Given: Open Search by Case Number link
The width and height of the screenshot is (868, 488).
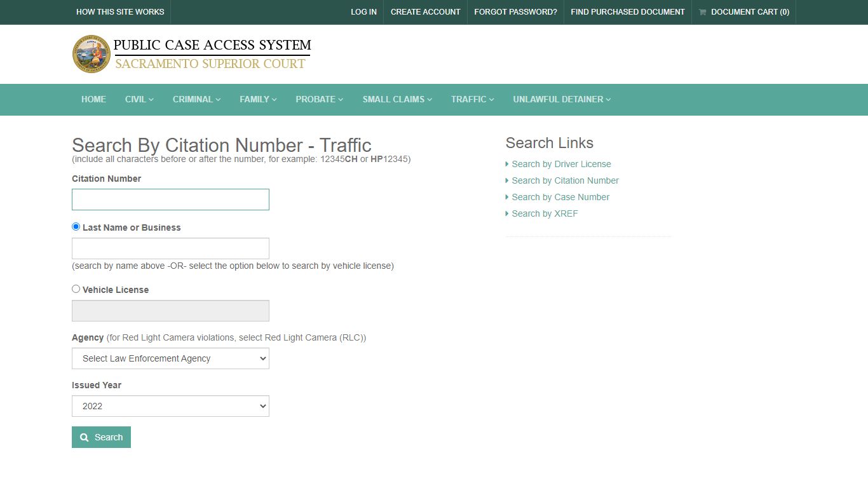Looking at the screenshot, I should (x=560, y=197).
